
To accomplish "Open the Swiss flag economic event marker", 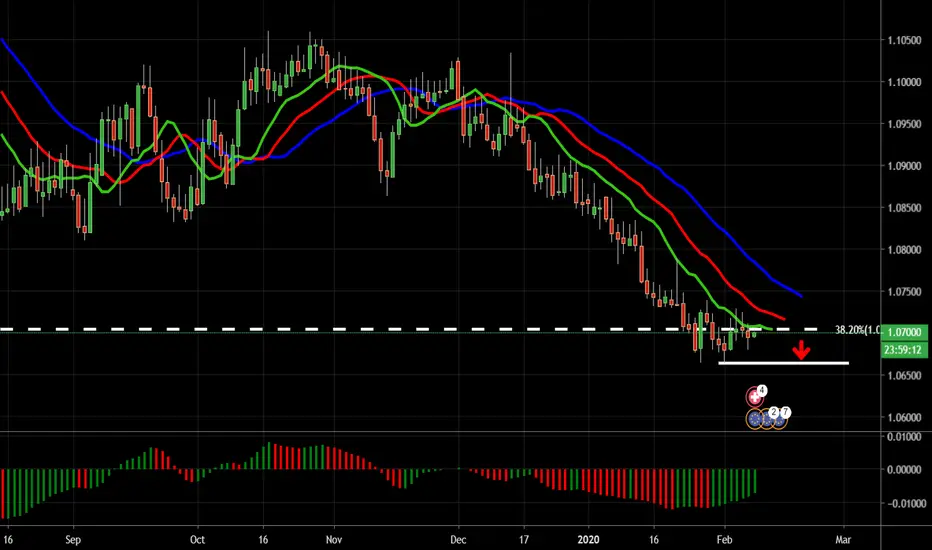I will coord(755,397).
